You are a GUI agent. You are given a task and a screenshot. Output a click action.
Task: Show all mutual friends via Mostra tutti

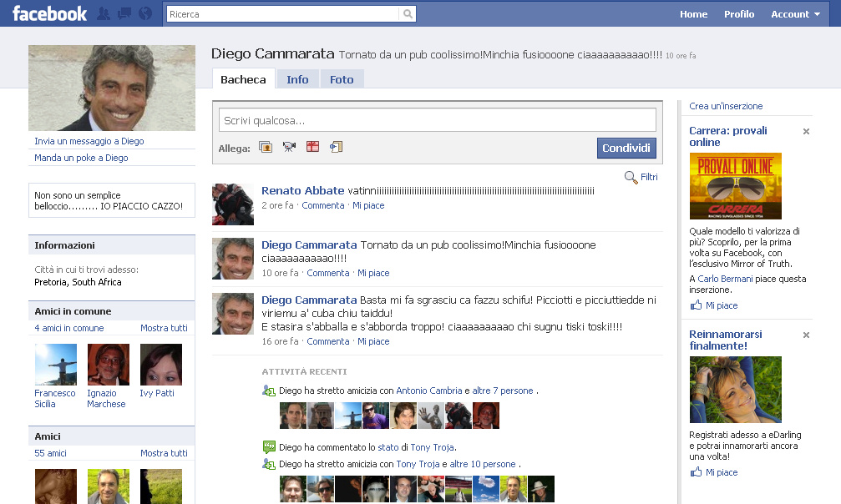(164, 328)
